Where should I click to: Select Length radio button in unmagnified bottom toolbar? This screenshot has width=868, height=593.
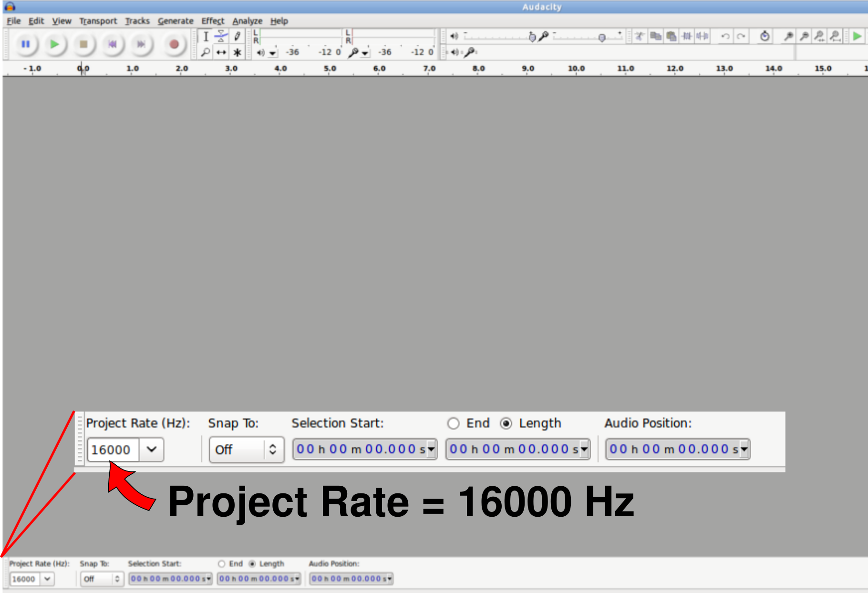point(252,563)
